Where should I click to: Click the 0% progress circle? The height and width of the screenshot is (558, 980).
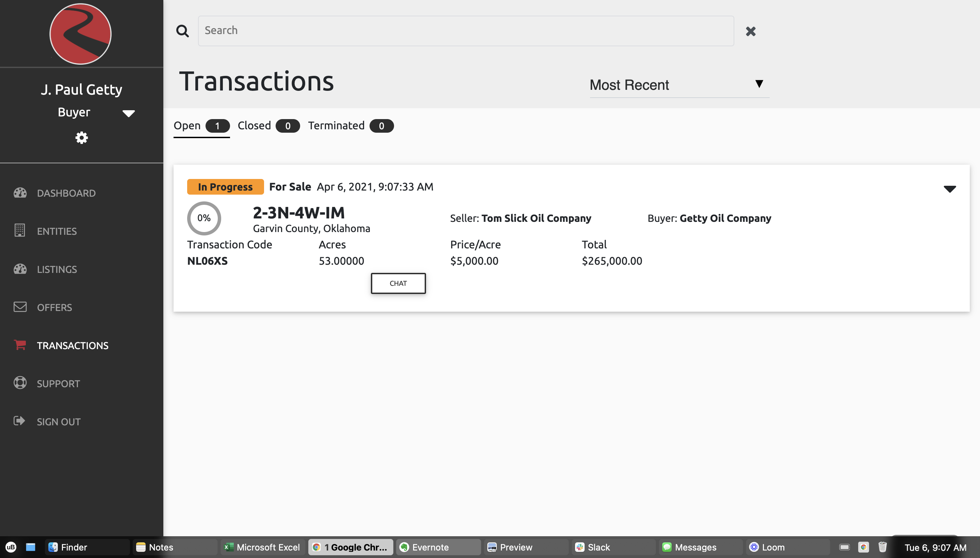pos(204,218)
